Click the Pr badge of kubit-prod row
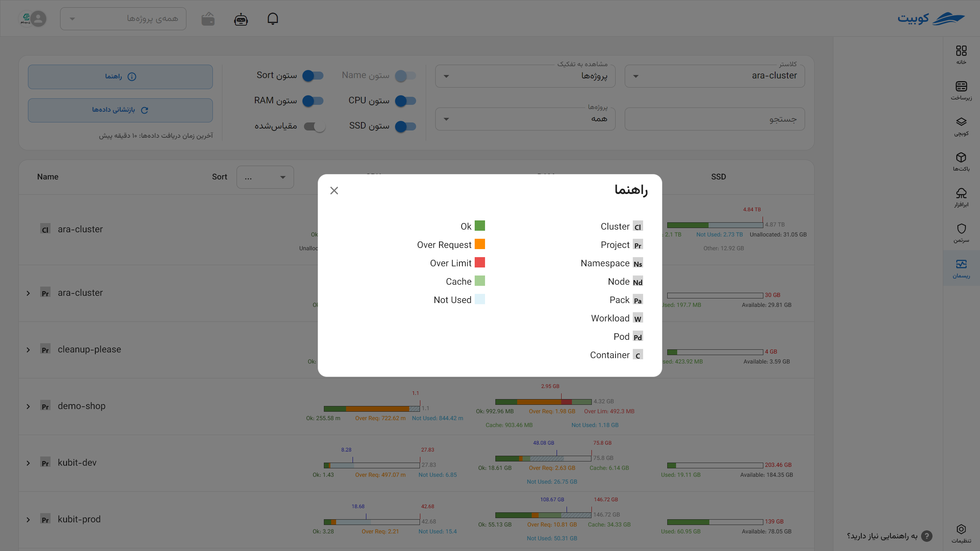 coord(45,519)
